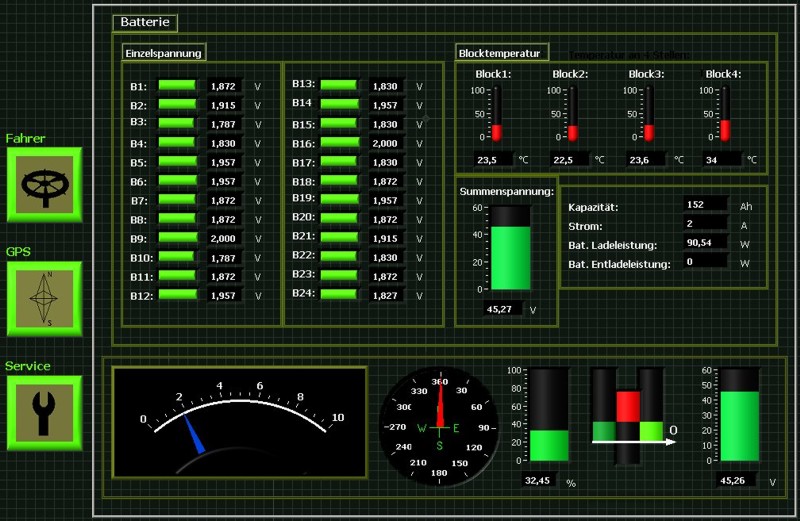Click the Einzelspannung section header
800x521 pixels.
pyautogui.click(x=164, y=52)
